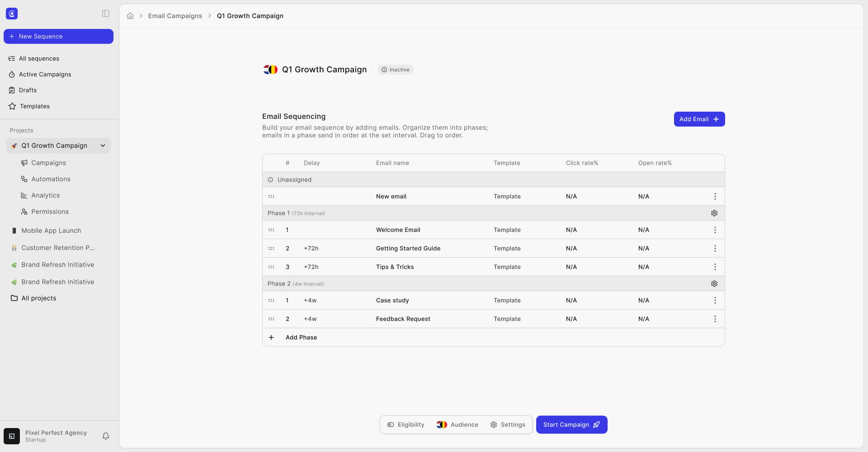Click the app logo icon
868x452 pixels.
coord(12,14)
